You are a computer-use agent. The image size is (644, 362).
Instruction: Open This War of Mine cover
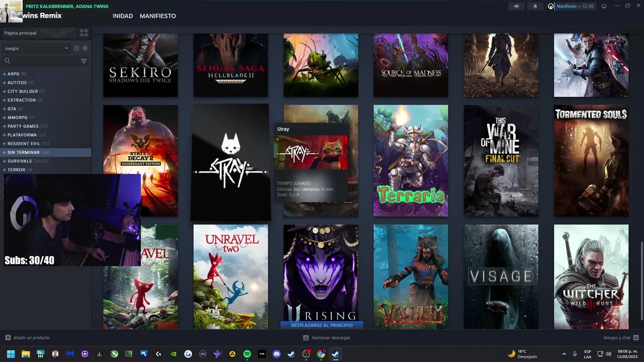click(501, 161)
